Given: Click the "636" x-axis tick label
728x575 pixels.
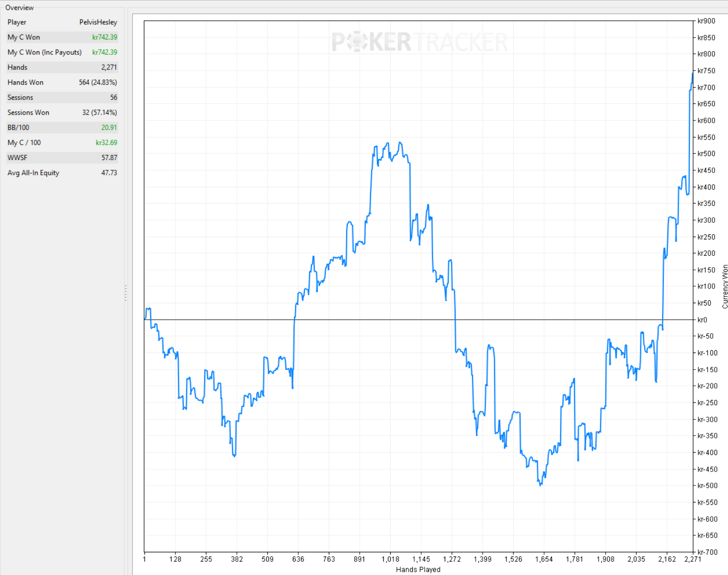Looking at the screenshot, I should [x=298, y=559].
